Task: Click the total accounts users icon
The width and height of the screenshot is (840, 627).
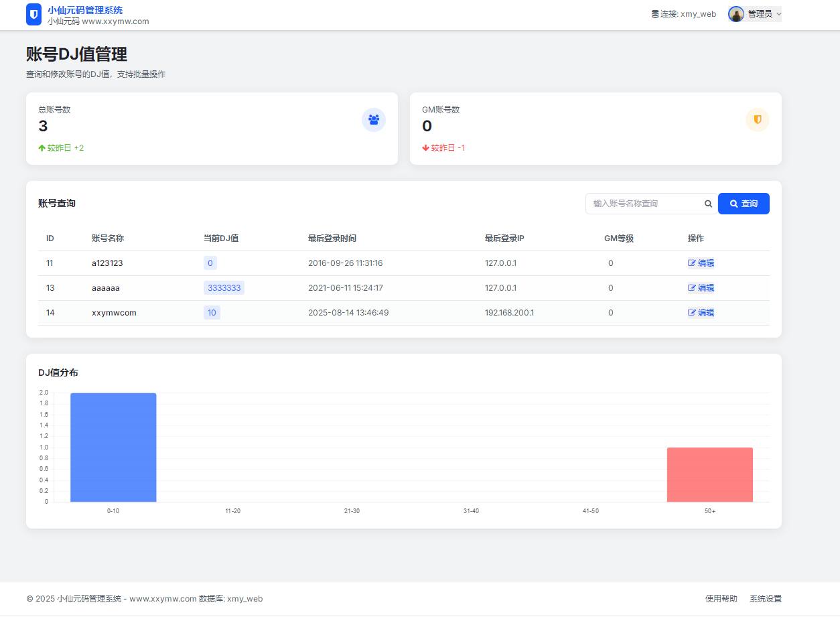Action: click(x=374, y=120)
